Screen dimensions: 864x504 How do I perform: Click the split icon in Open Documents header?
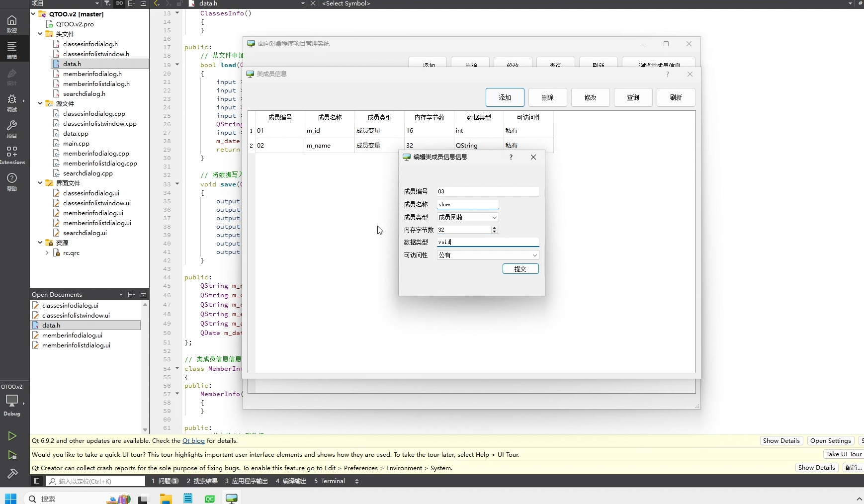pos(131,294)
